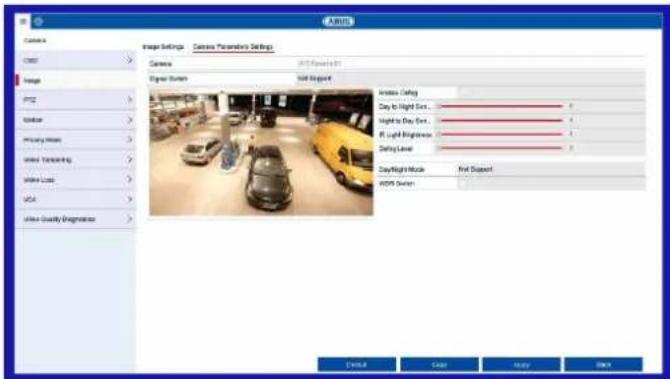This screenshot has height=379, width=670.
Task: Switch to Image Settings tab
Action: coord(163,47)
